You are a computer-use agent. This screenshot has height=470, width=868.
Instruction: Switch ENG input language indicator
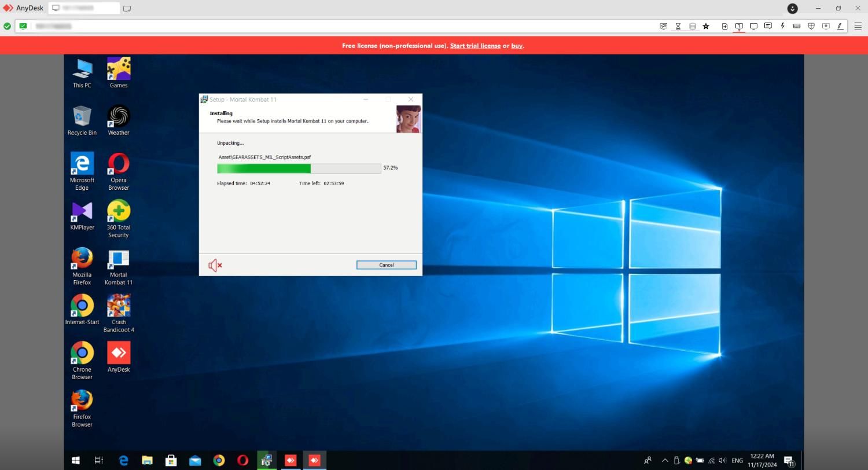(x=737, y=461)
